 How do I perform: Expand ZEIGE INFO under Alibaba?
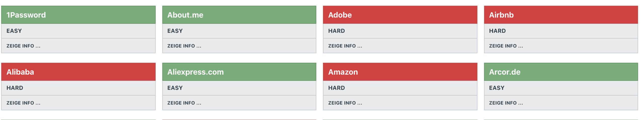tap(23, 103)
